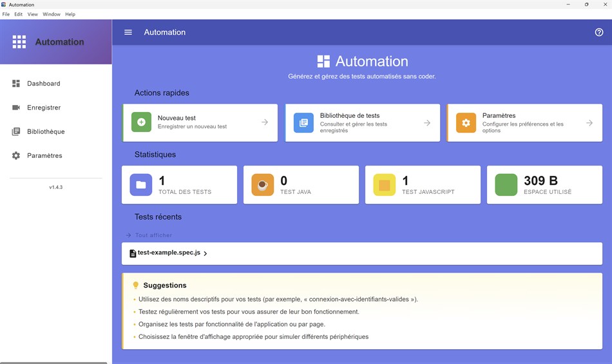Open the File menu
Image resolution: width=612 pixels, height=364 pixels.
(x=6, y=14)
